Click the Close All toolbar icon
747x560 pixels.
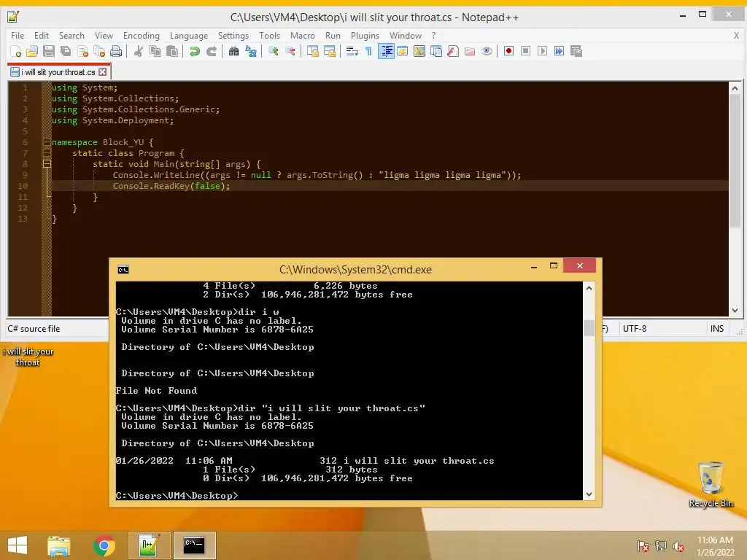99,51
